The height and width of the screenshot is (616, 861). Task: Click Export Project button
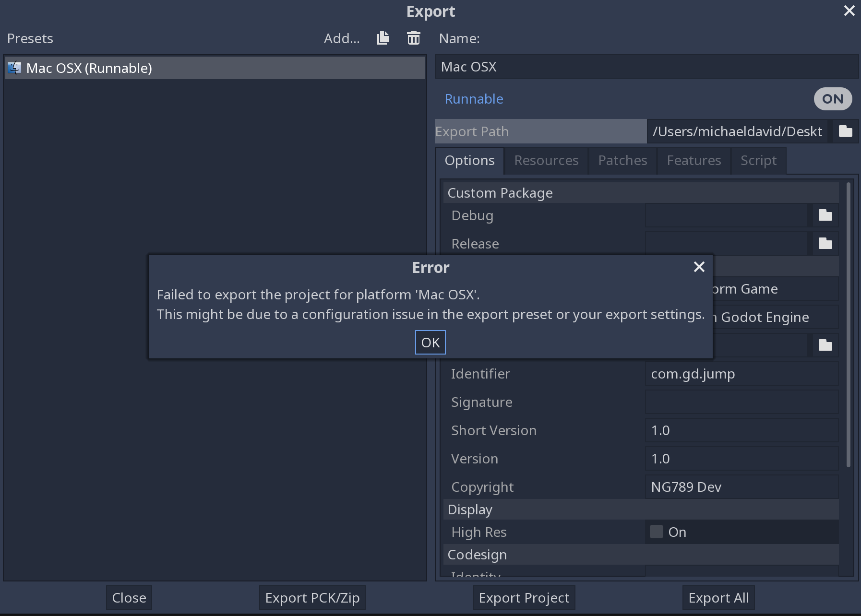point(524,598)
